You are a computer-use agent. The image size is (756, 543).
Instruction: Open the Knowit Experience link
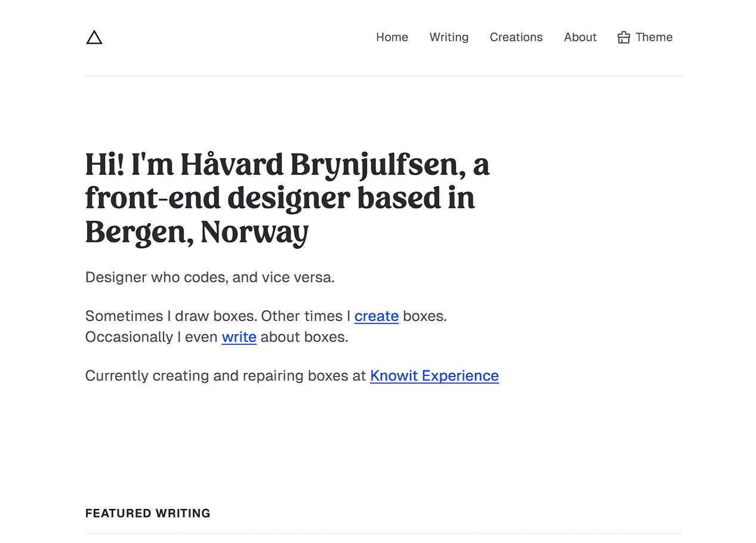(x=434, y=375)
